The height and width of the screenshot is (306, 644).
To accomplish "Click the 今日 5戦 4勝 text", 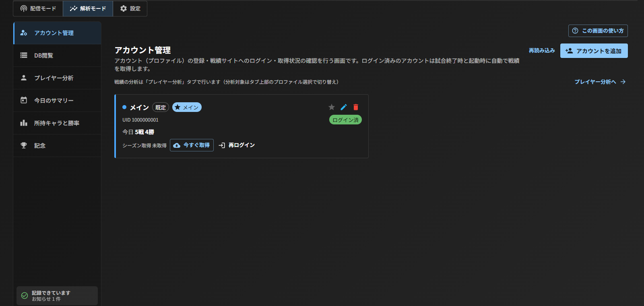I will pos(138,132).
